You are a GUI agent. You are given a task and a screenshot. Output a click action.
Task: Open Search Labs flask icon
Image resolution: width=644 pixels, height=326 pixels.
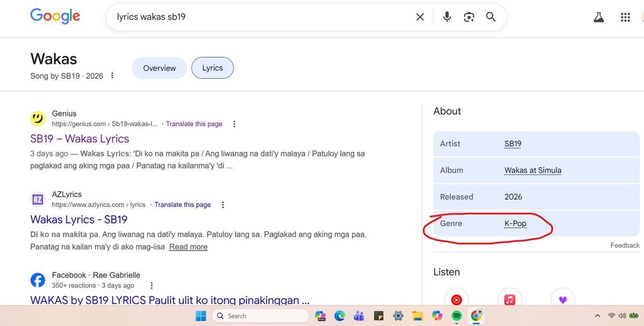click(x=599, y=17)
